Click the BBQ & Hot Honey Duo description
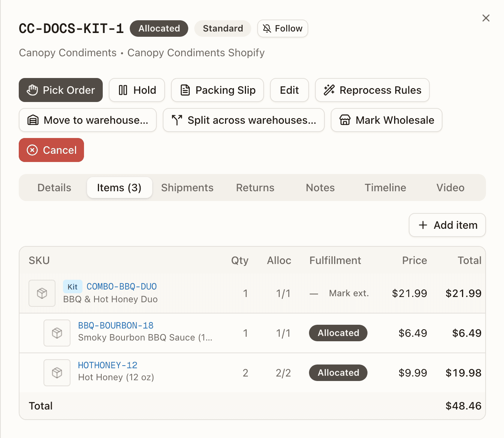 110,299
